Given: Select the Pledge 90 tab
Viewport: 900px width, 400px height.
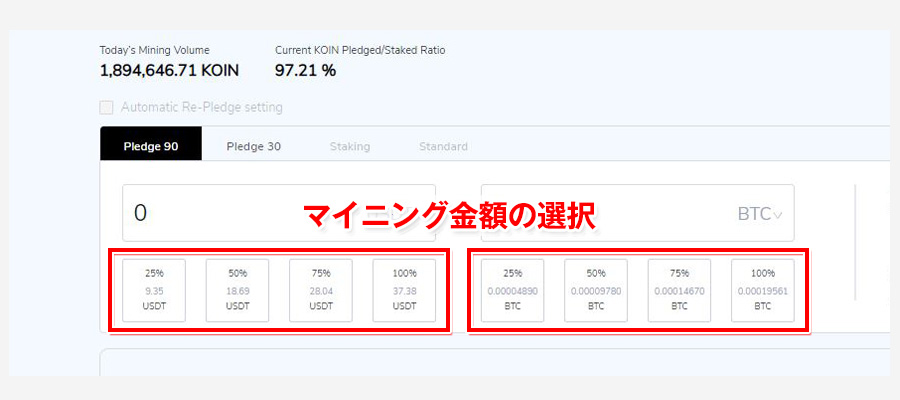Looking at the screenshot, I should (x=151, y=146).
